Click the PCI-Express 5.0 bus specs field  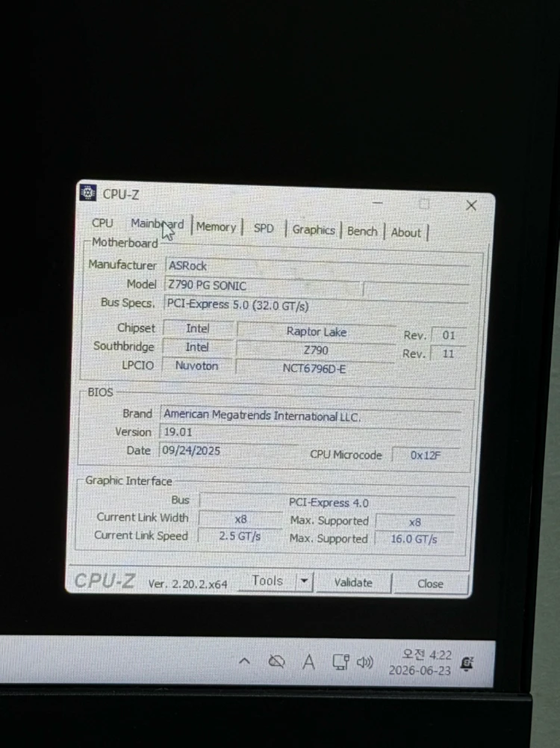(x=317, y=306)
